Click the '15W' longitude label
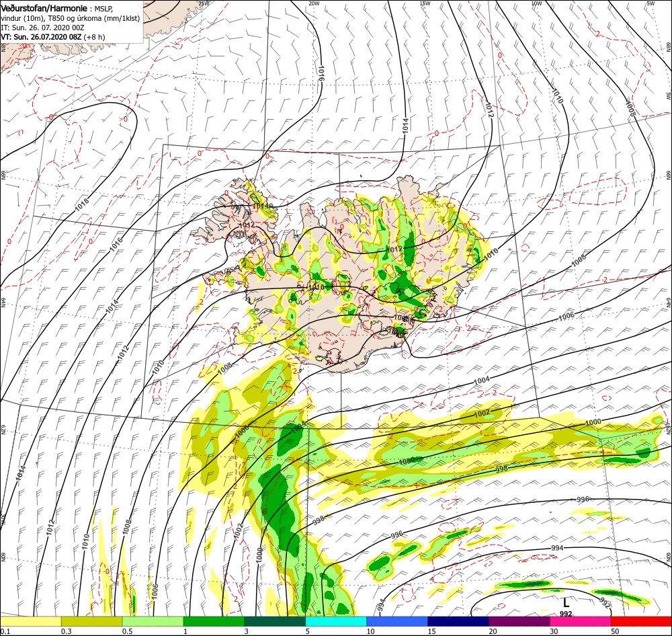This screenshot has width=672, height=636. click(425, 3)
